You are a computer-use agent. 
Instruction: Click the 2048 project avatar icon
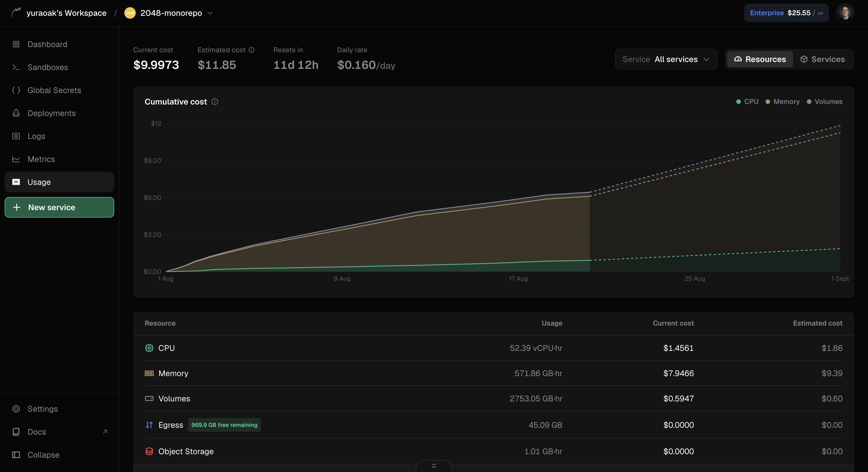[x=130, y=13]
